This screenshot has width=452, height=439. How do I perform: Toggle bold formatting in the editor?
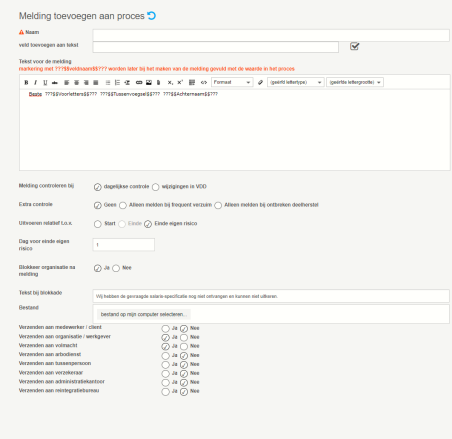coord(26,82)
